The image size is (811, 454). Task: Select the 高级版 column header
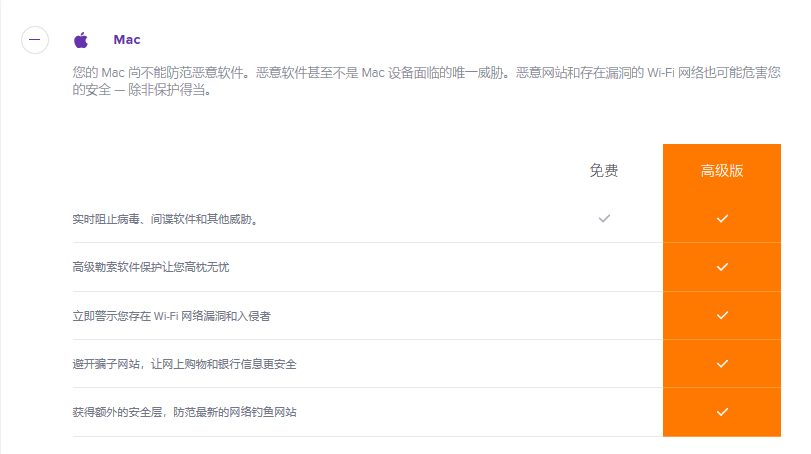721,171
